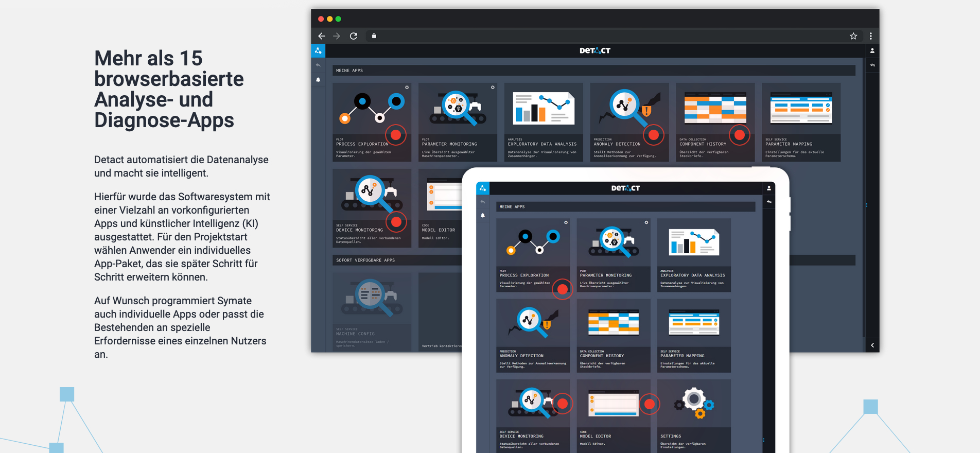
Task: Open Parameter Monitoring app on the tablet
Action: pyautogui.click(x=614, y=255)
